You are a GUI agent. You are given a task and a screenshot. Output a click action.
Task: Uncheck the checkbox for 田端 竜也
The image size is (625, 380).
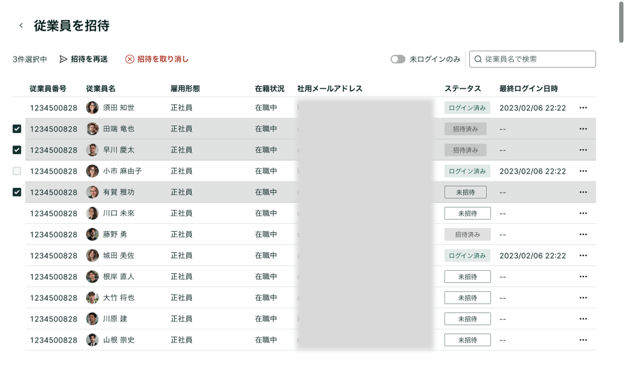17,129
